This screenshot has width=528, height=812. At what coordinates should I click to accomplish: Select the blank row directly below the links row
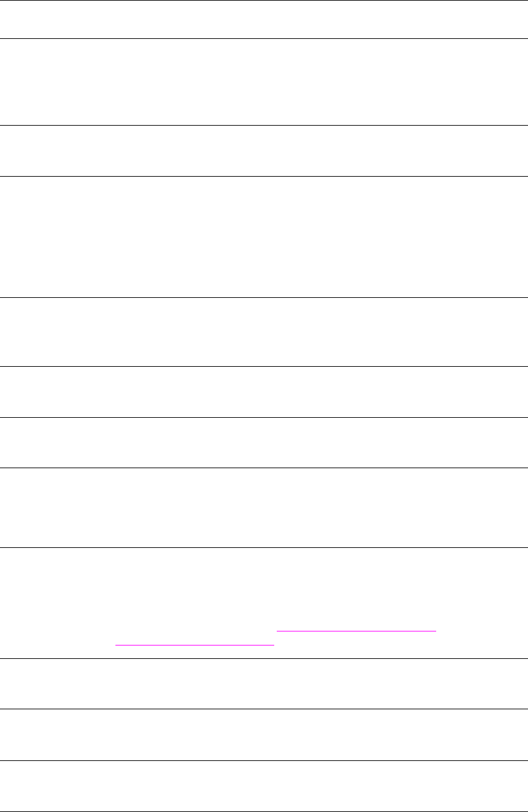pyautogui.click(x=264, y=684)
